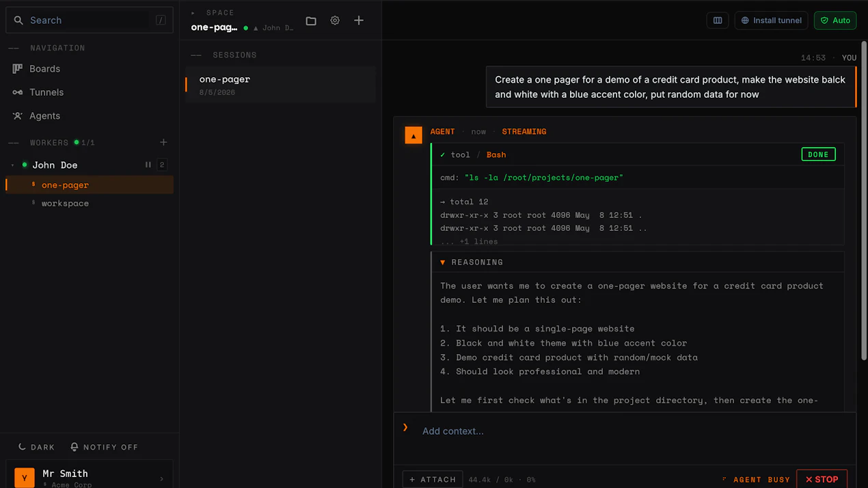The image size is (868, 488).
Task: Open Boards in the navigation
Action: 44,69
